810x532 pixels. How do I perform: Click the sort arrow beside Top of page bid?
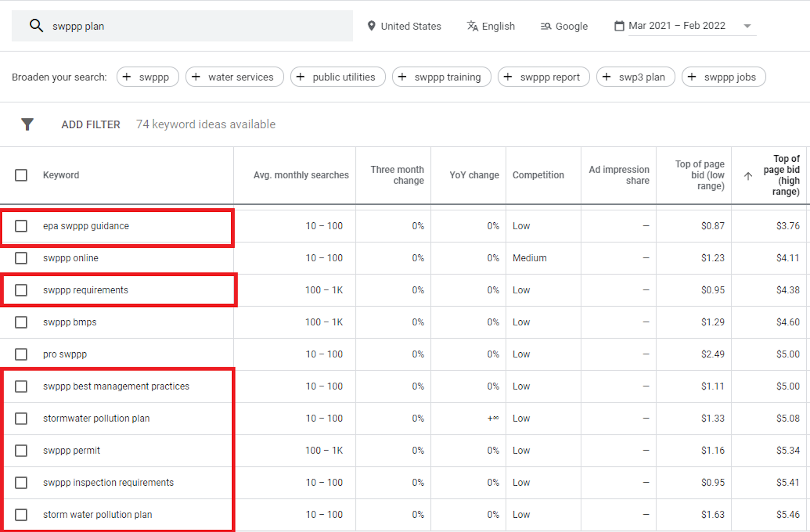[x=747, y=176]
